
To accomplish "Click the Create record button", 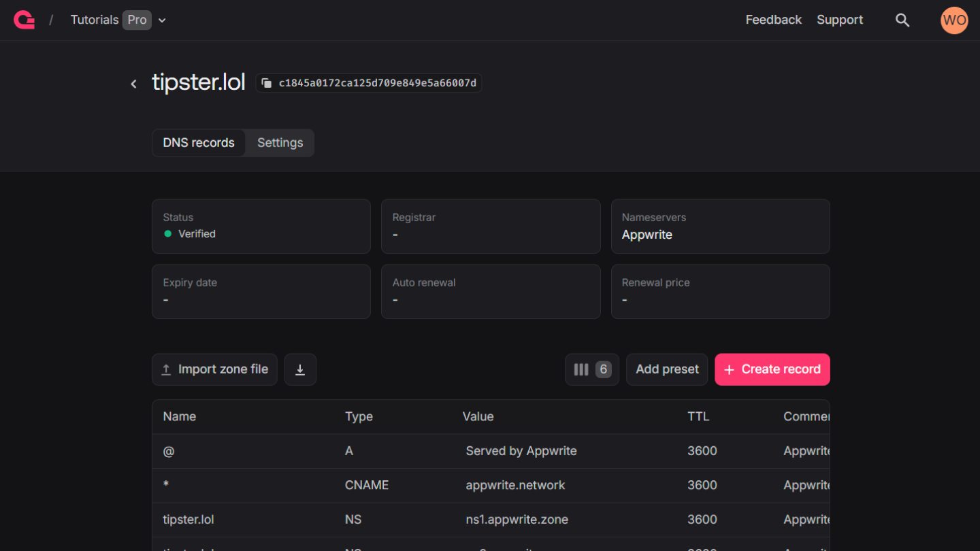I will click(772, 369).
